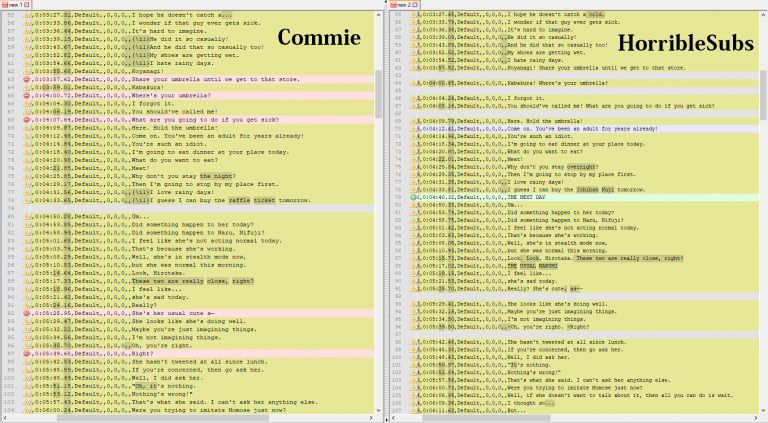Click warning icon beside 'I love rainy days!' in right pane

tap(413, 182)
